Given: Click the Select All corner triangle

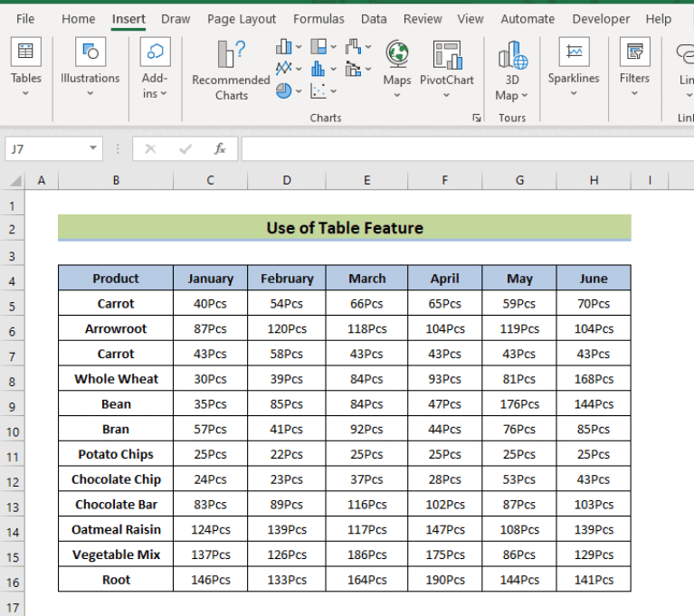Looking at the screenshot, I should [x=15, y=181].
